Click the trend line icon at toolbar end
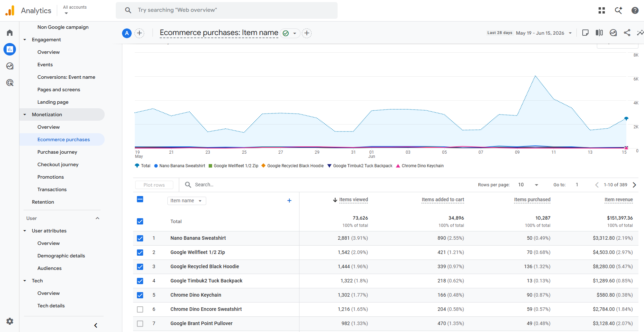Screen dimensions: 644x332 click(x=640, y=33)
